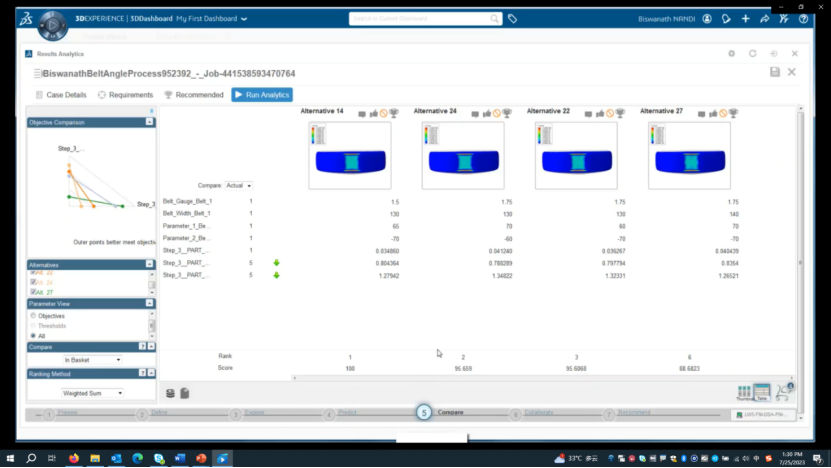Select the All parameter view radio button

tap(33, 335)
